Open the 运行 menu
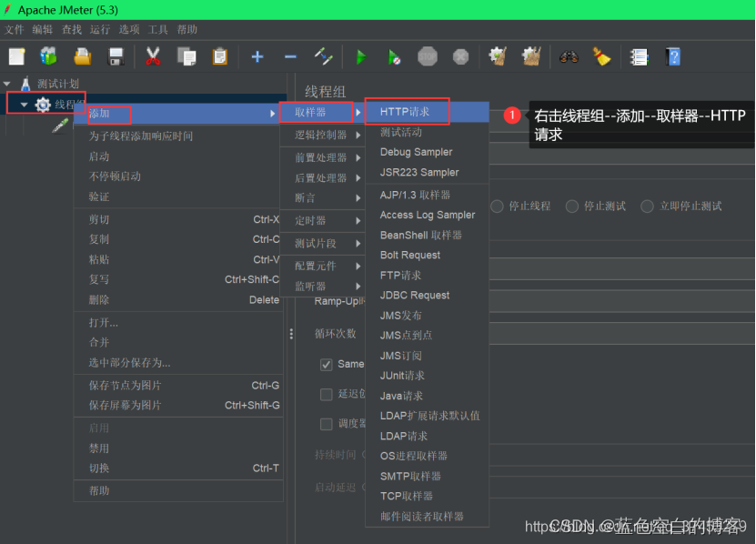Screen dimensions: 756x544 tap(100, 30)
